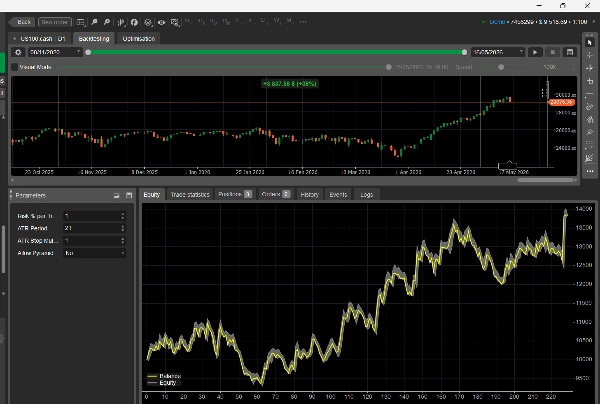The width and height of the screenshot is (600, 404).
Task: Select the US100.cash D1 chart tab
Action: click(x=39, y=39)
